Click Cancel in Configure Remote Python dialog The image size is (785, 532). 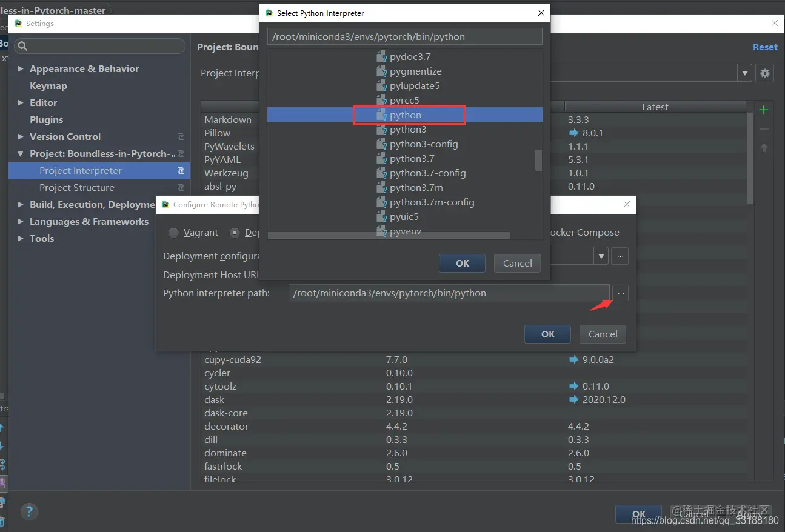pyautogui.click(x=603, y=334)
